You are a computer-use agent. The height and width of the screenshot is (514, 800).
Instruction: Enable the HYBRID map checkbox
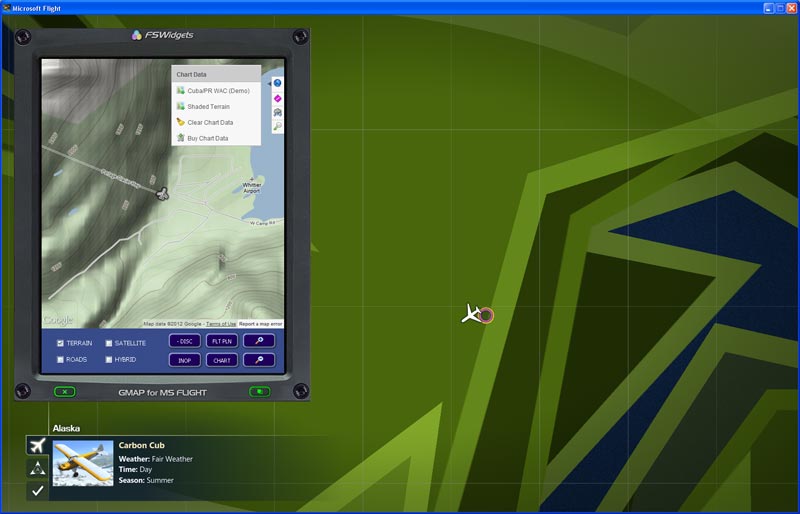pos(109,359)
